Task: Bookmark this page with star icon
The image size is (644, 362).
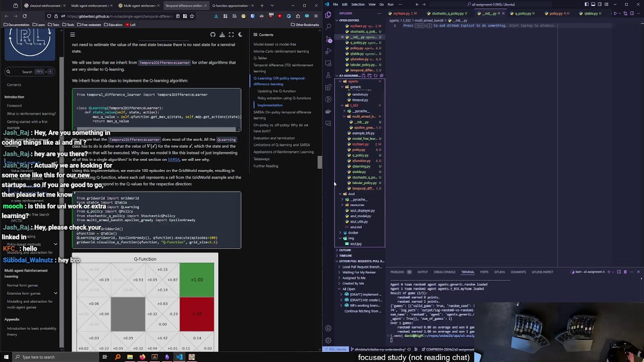Action: [x=192, y=16]
